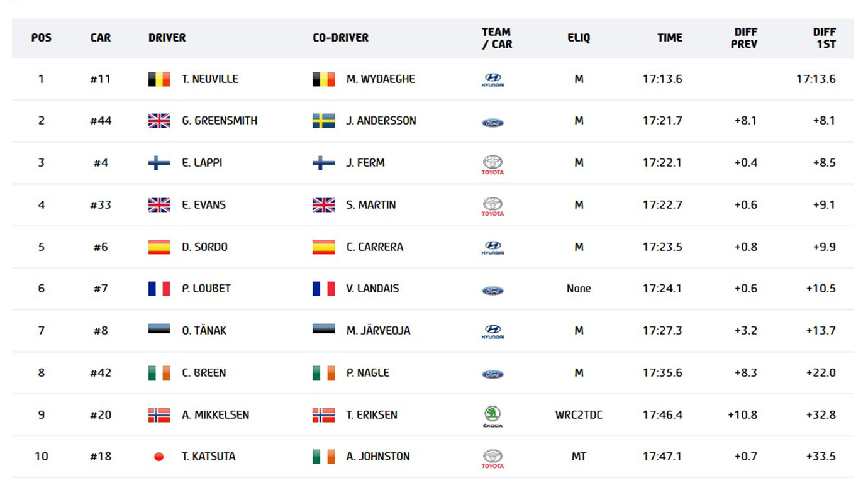The height and width of the screenshot is (478, 868).
Task: Open driver P. Loubet
Action: (206, 289)
